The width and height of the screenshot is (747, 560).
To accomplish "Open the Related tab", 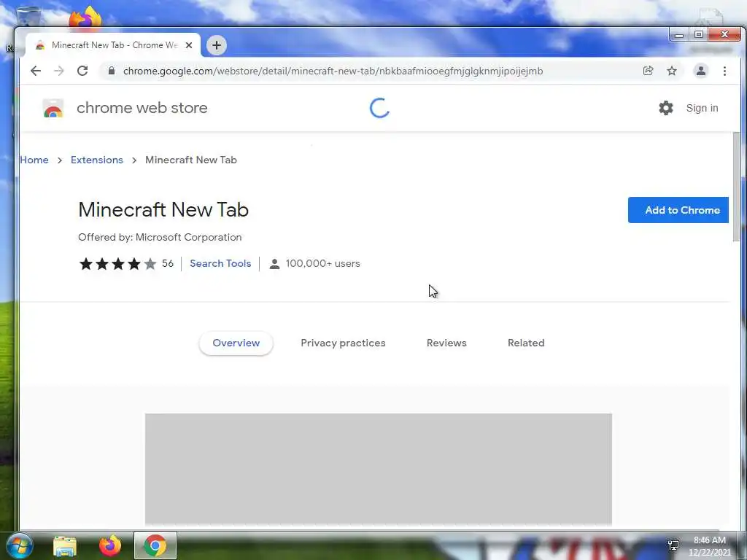I will [526, 343].
